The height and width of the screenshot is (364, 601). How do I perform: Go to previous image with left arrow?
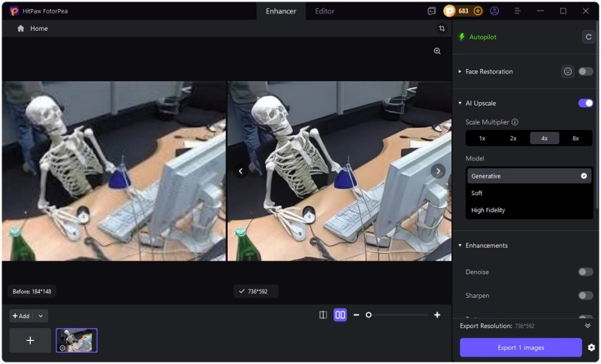click(240, 171)
